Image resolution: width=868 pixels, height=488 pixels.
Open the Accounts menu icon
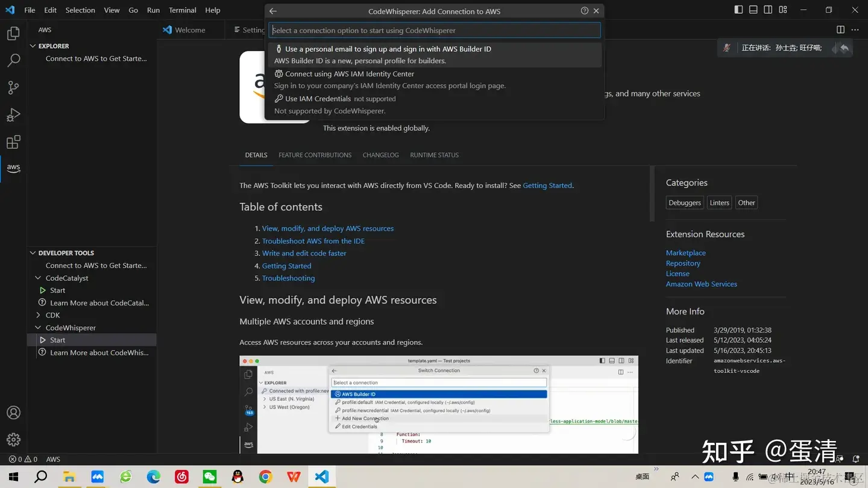click(x=13, y=413)
